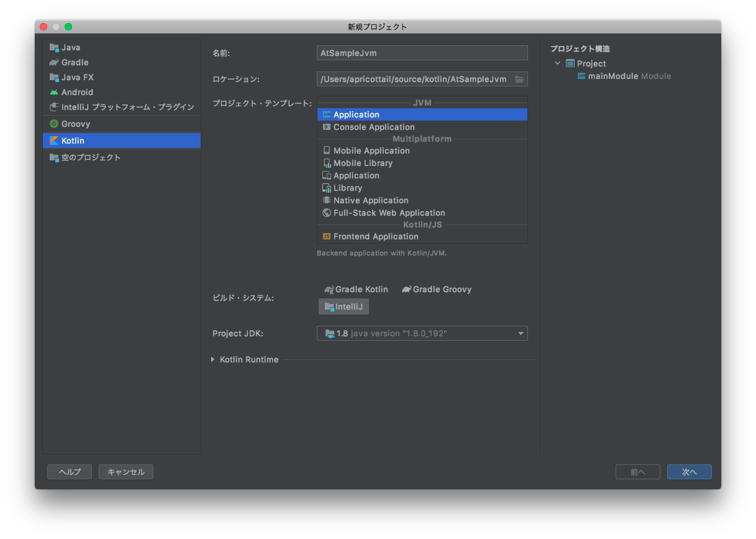Switch build system to Gradle Groovy
The height and width of the screenshot is (539, 756).
[x=436, y=289]
